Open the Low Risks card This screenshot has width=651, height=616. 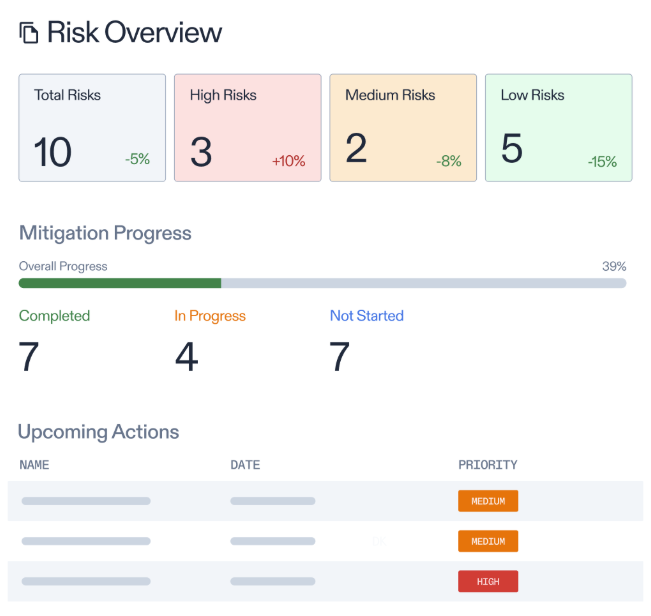pos(559,128)
